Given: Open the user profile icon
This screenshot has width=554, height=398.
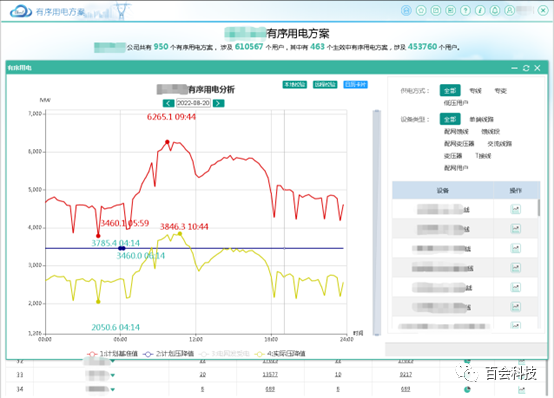Looking at the screenshot, I should click(x=509, y=11).
